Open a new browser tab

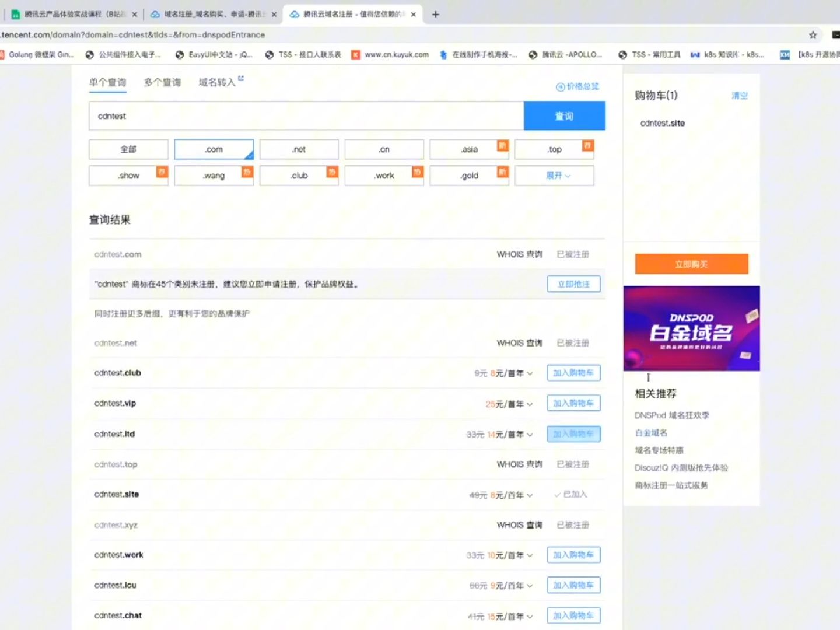click(x=435, y=15)
